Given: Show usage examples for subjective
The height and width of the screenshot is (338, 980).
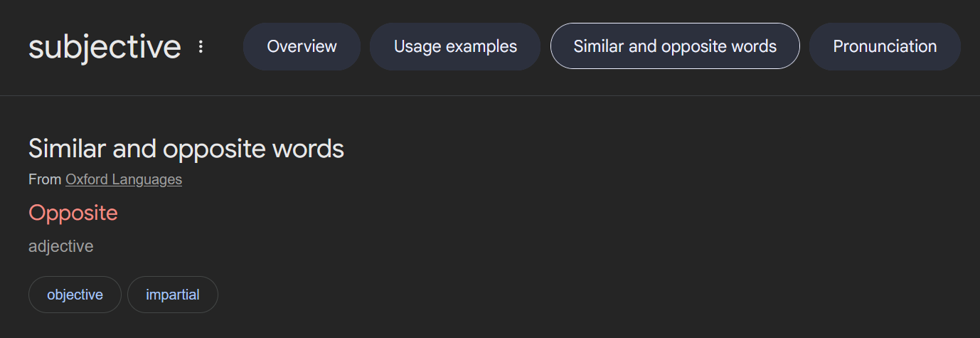Looking at the screenshot, I should pyautogui.click(x=455, y=47).
